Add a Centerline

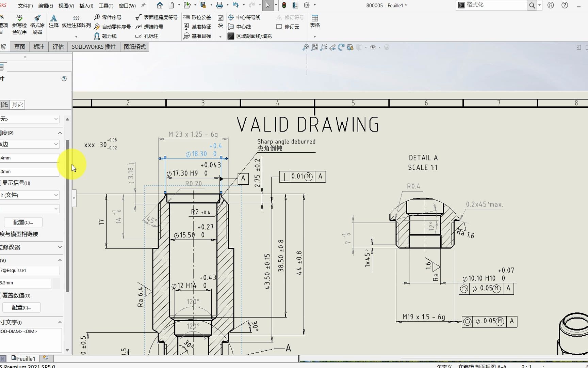click(239, 27)
